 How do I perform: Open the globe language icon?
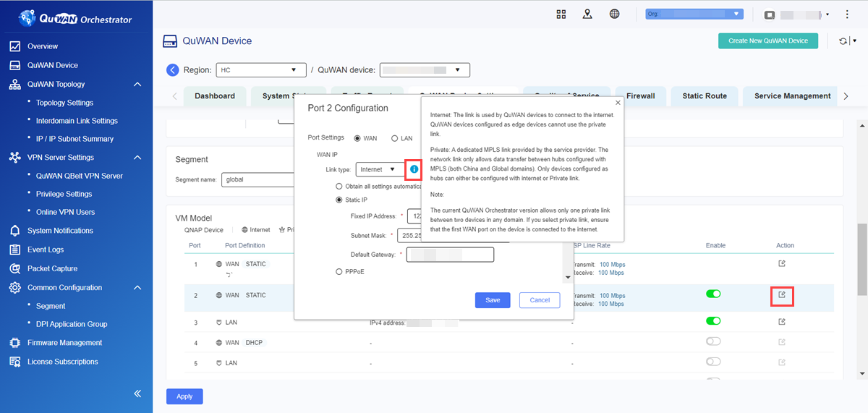(614, 14)
